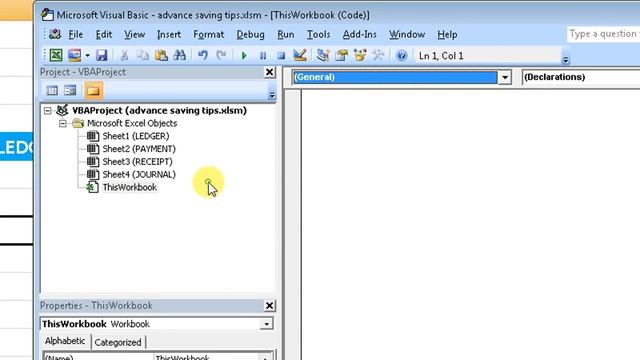The width and height of the screenshot is (640, 360).
Task: Open the View menu
Action: pyautogui.click(x=134, y=35)
